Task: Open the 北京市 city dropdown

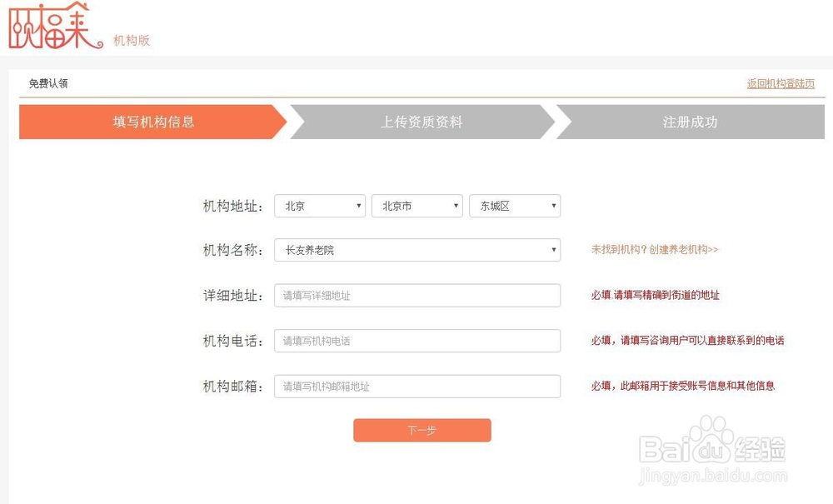Action: [x=417, y=206]
